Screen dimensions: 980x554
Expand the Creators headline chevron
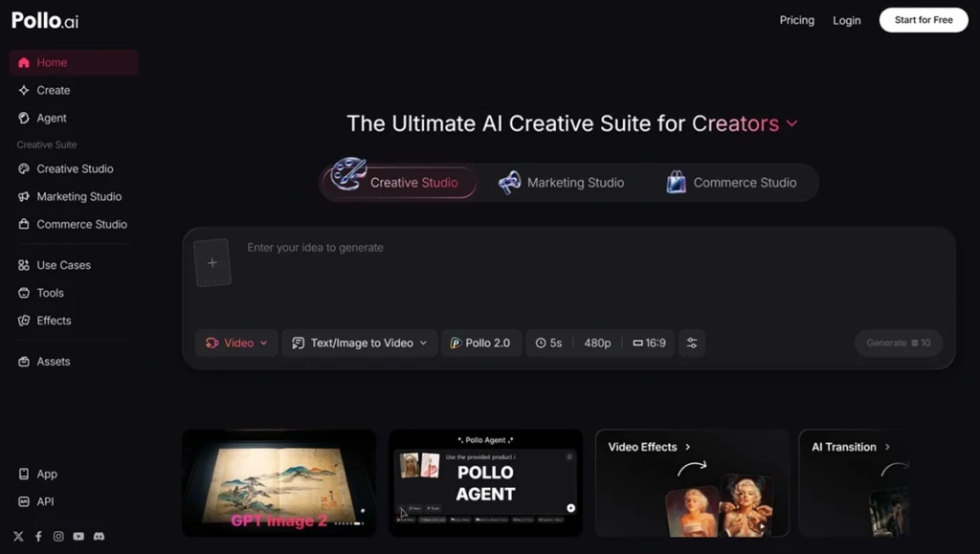(x=791, y=123)
